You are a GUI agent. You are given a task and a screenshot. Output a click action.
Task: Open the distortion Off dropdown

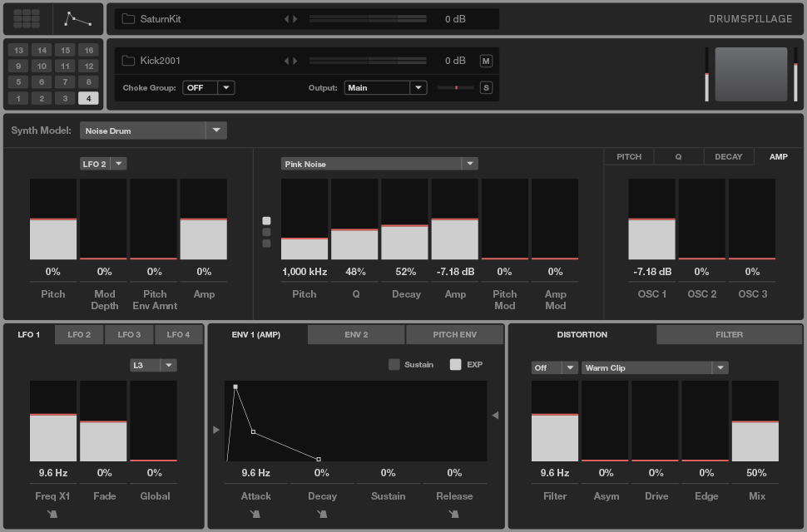pyautogui.click(x=555, y=367)
